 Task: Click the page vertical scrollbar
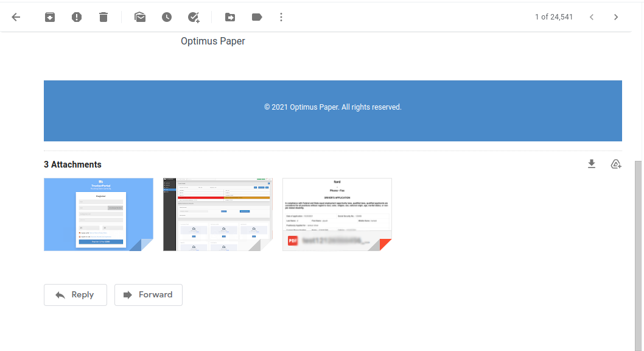coord(638,255)
